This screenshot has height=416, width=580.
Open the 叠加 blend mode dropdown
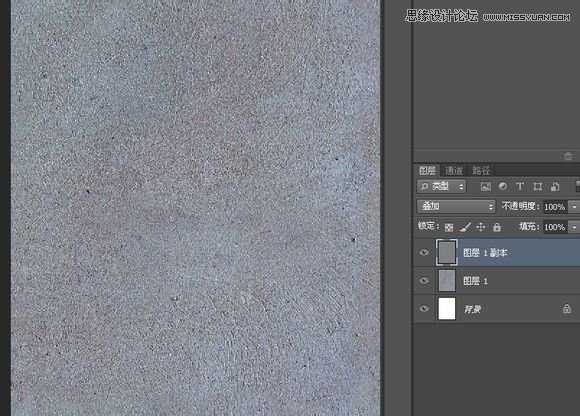click(456, 206)
